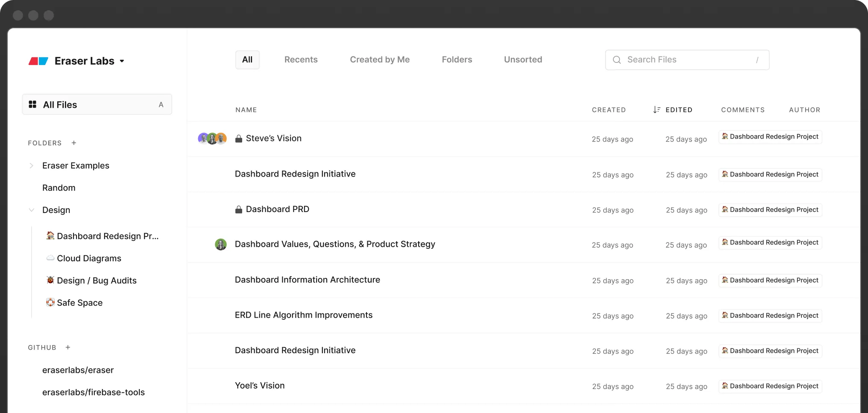The width and height of the screenshot is (868, 413).
Task: Collapse the Design folder chevron
Action: (32, 210)
